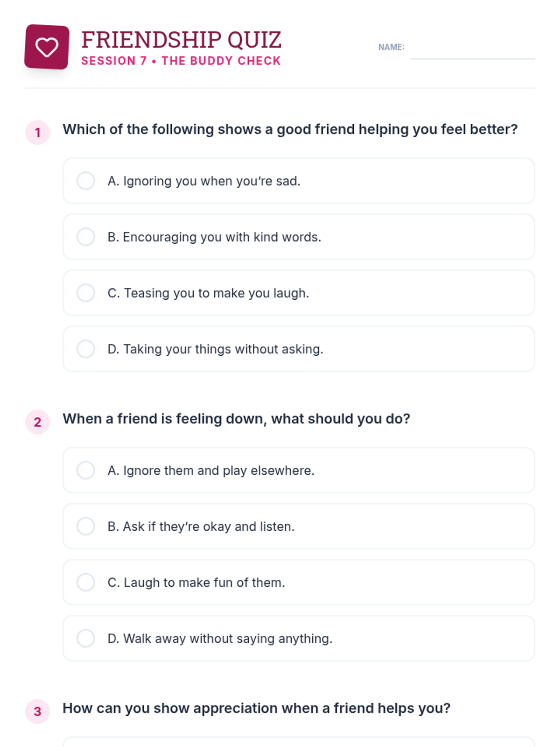Click the "show appreciation" question text
The height and width of the screenshot is (747, 560).
pyautogui.click(x=256, y=708)
